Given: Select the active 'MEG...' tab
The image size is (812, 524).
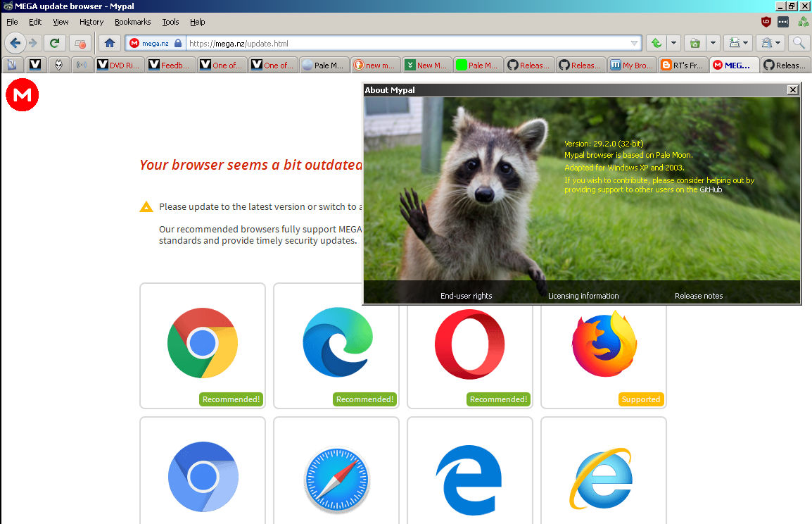Looking at the screenshot, I should 735,65.
